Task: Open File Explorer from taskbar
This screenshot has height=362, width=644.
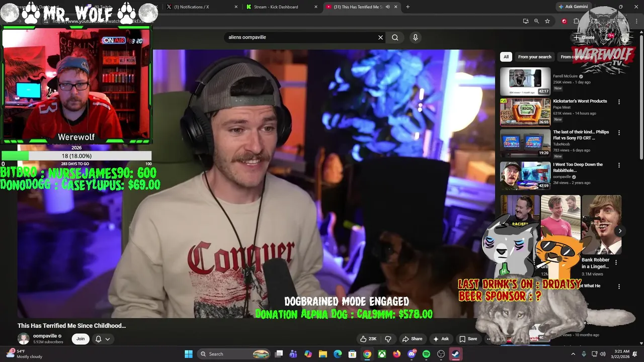Action: pos(323,354)
